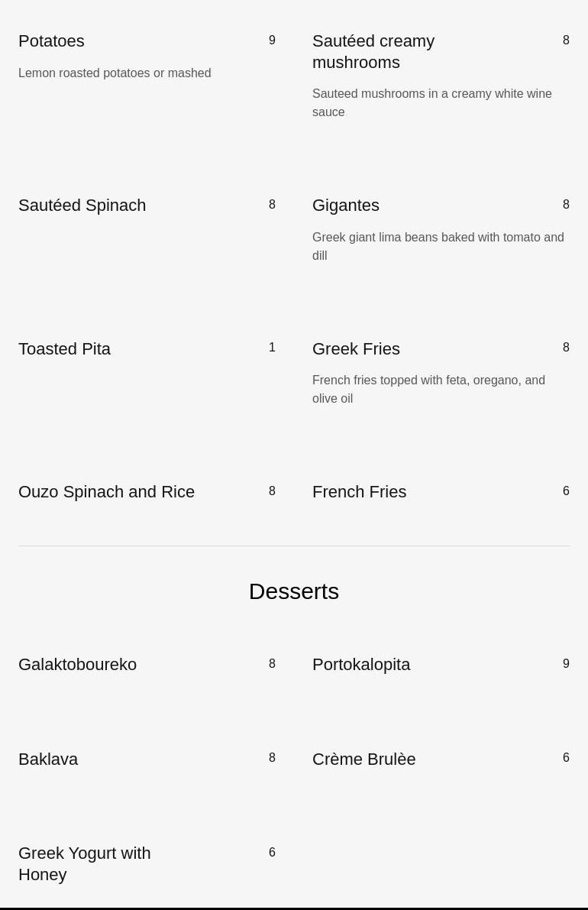Click the Gigantes menu item
This screenshot has height=910, width=588.
pos(345,206)
